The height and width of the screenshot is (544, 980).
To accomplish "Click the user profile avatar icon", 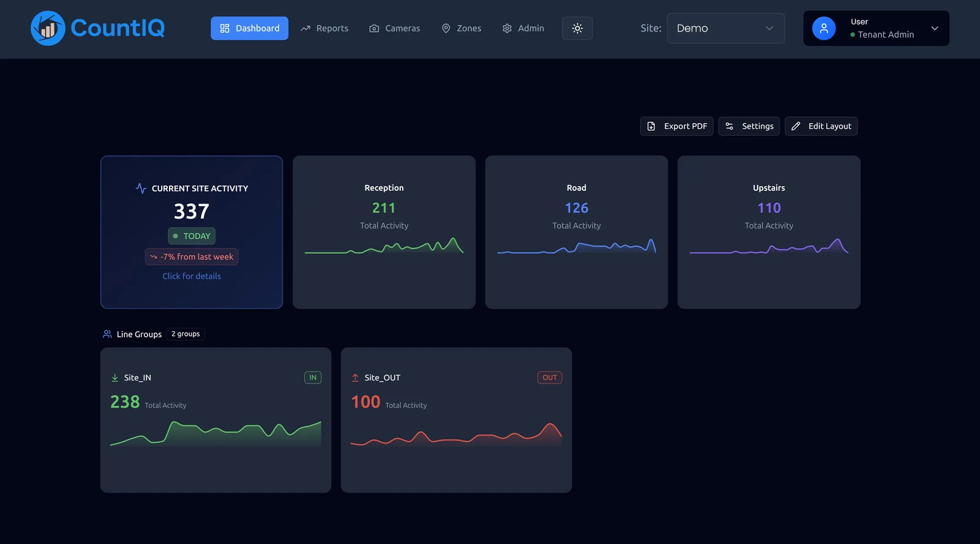I will click(x=824, y=28).
